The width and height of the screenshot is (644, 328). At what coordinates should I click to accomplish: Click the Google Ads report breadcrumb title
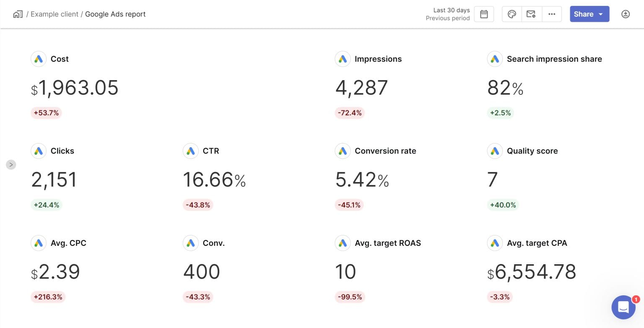(115, 14)
